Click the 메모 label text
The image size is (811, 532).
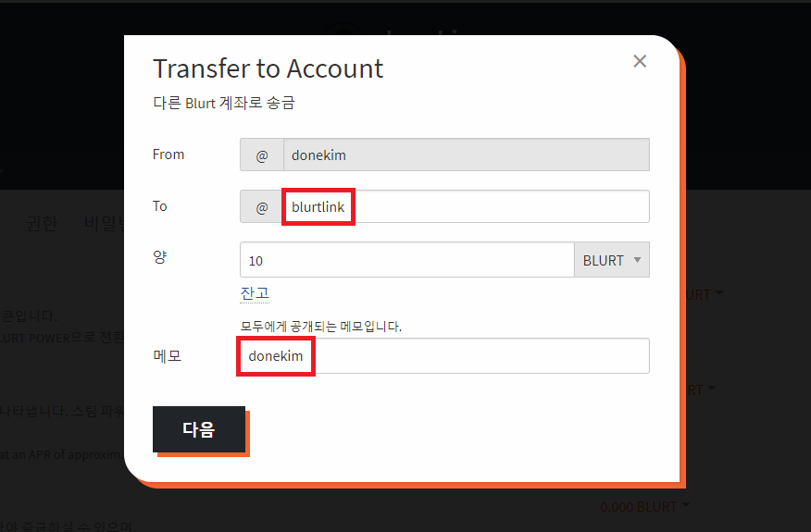(167, 356)
